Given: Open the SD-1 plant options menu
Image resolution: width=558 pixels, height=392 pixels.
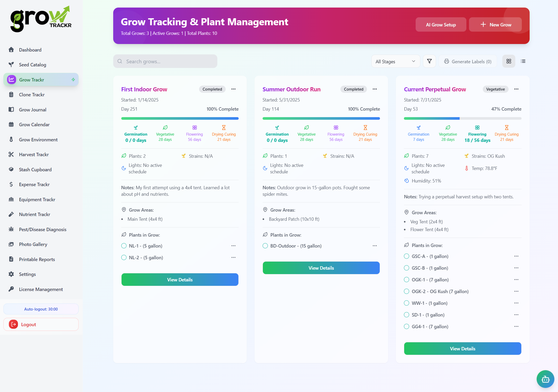Looking at the screenshot, I should (516, 315).
